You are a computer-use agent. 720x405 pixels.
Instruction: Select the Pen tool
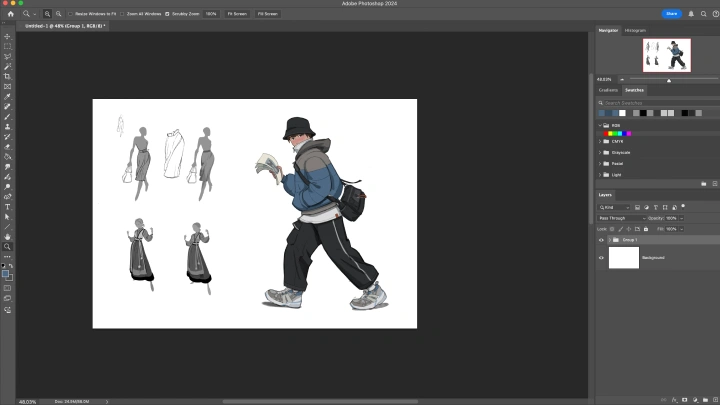(7, 197)
